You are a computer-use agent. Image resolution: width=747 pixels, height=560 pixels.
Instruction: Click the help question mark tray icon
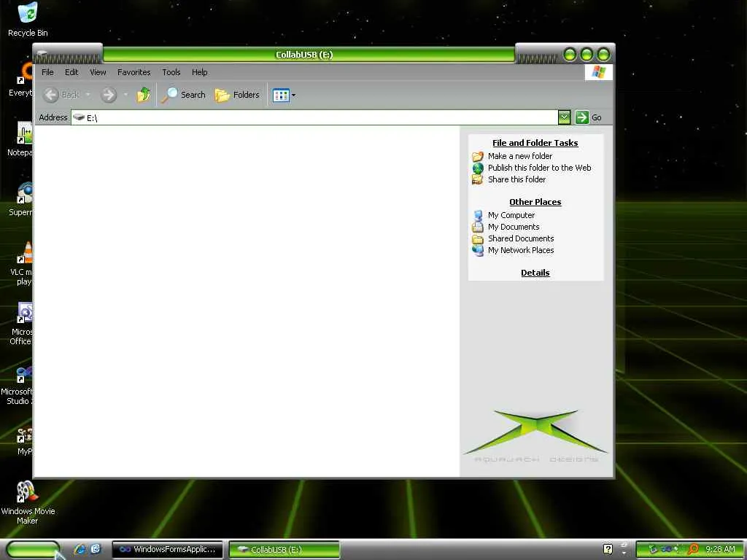click(x=608, y=549)
